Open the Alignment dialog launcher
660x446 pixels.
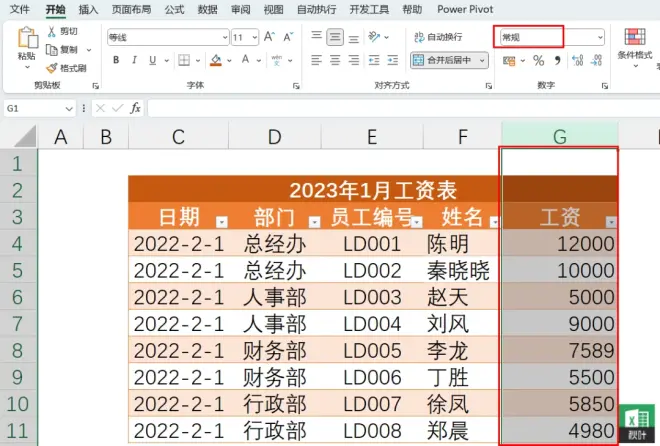pos(489,86)
